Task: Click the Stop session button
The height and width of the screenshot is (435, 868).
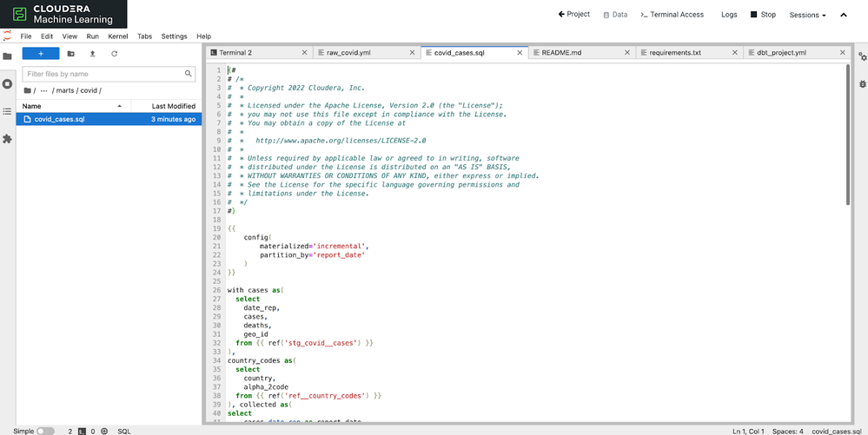Action: pyautogui.click(x=763, y=15)
